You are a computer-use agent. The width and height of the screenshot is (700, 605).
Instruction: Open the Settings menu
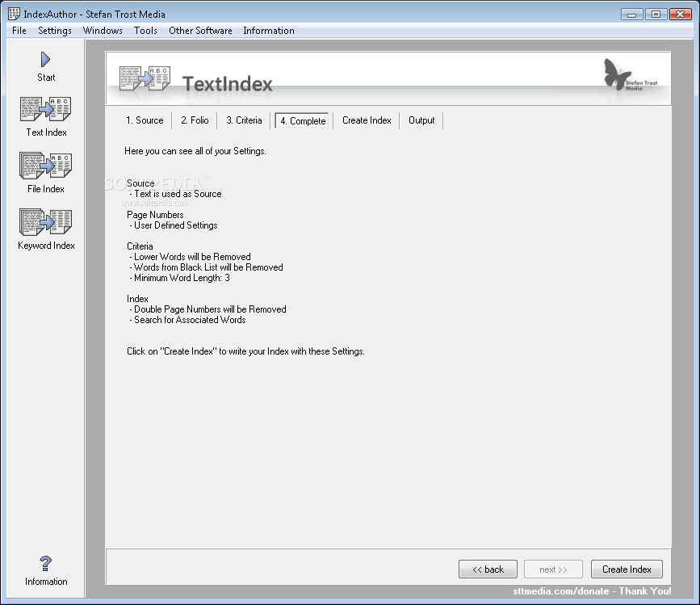(55, 31)
